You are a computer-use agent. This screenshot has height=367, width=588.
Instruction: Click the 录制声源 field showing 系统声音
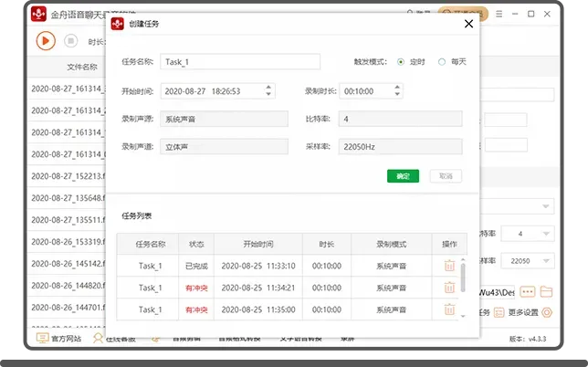[x=224, y=119]
